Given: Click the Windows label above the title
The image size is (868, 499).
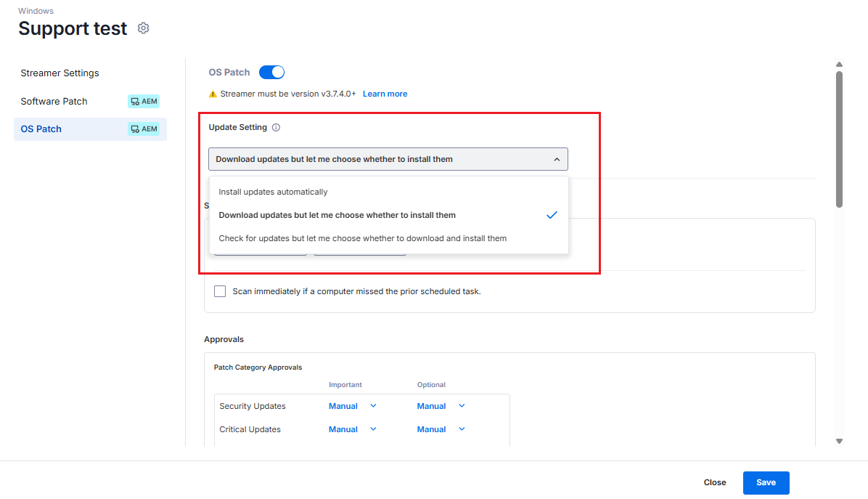Looking at the screenshot, I should (x=36, y=11).
